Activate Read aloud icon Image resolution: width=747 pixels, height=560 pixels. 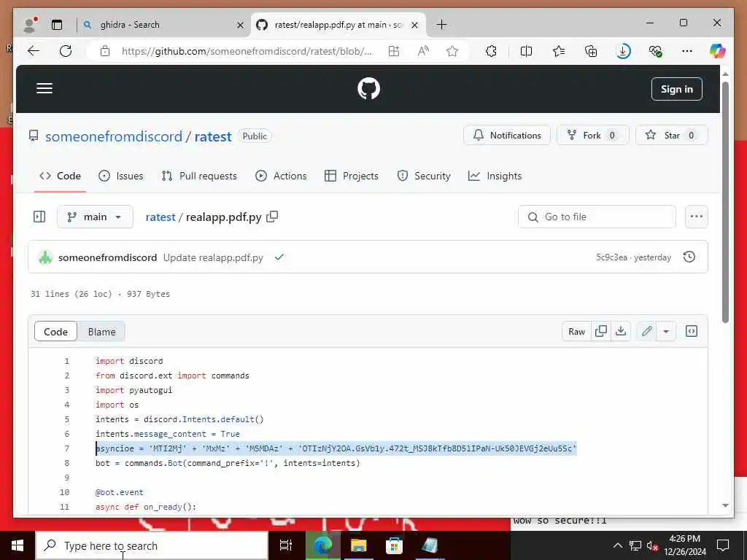tap(423, 51)
